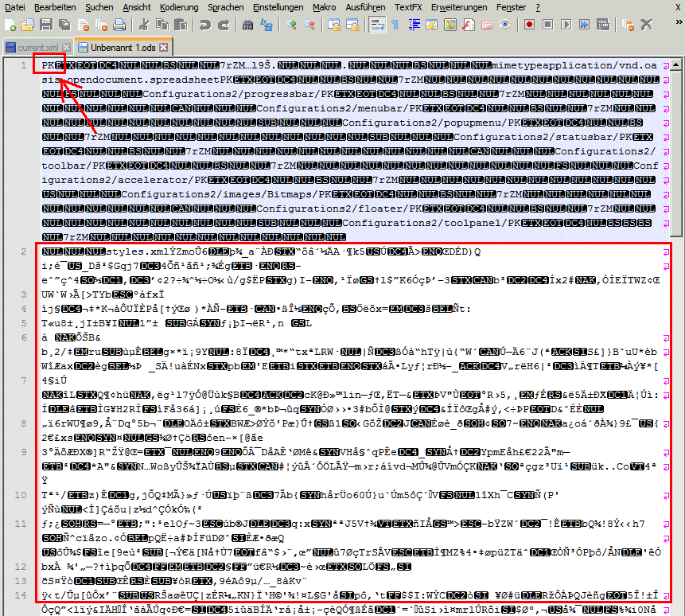Open the Kodierung menu
This screenshot has width=685, height=616.
tap(179, 7)
